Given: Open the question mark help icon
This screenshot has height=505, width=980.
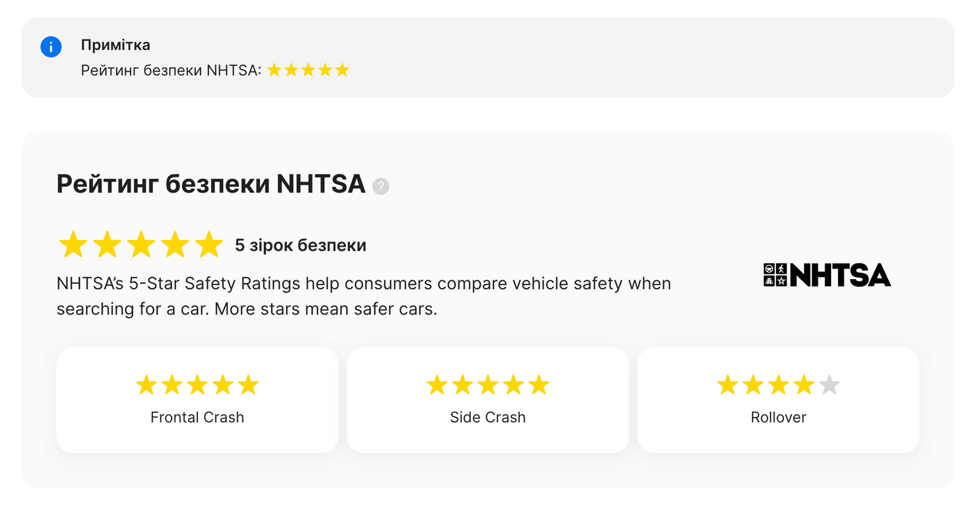Looking at the screenshot, I should tap(381, 186).
